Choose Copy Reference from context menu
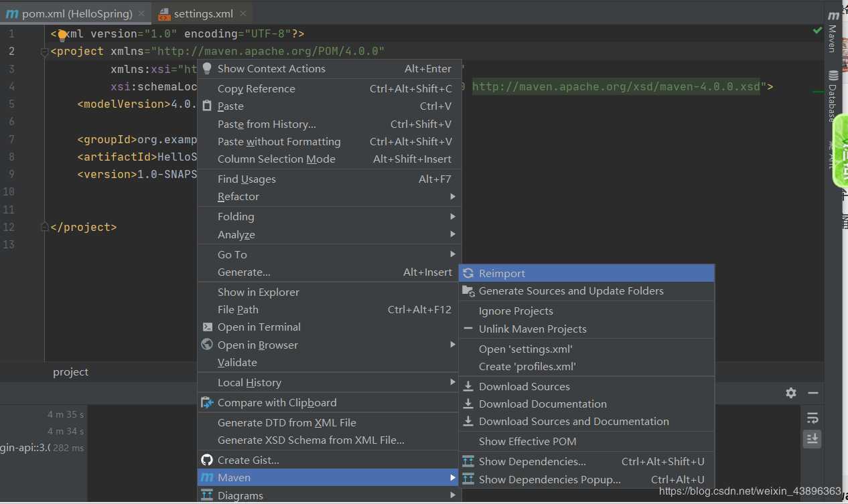This screenshot has height=504, width=848. click(x=328, y=88)
